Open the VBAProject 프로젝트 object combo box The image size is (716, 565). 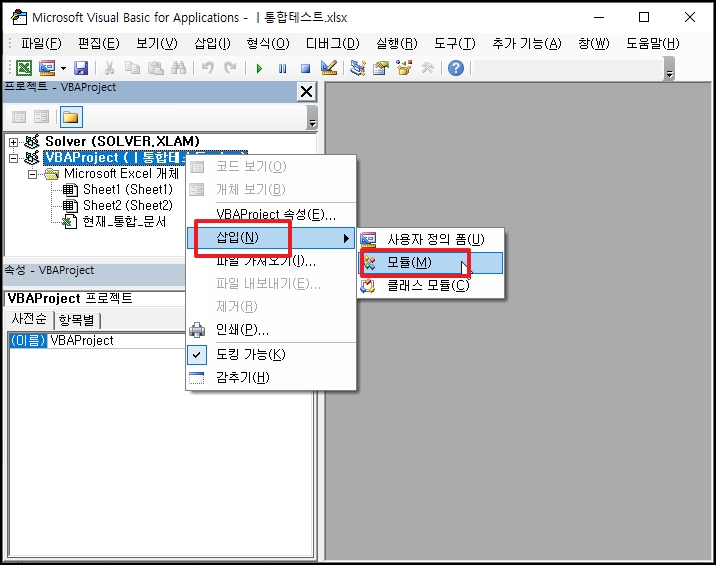coord(95,299)
